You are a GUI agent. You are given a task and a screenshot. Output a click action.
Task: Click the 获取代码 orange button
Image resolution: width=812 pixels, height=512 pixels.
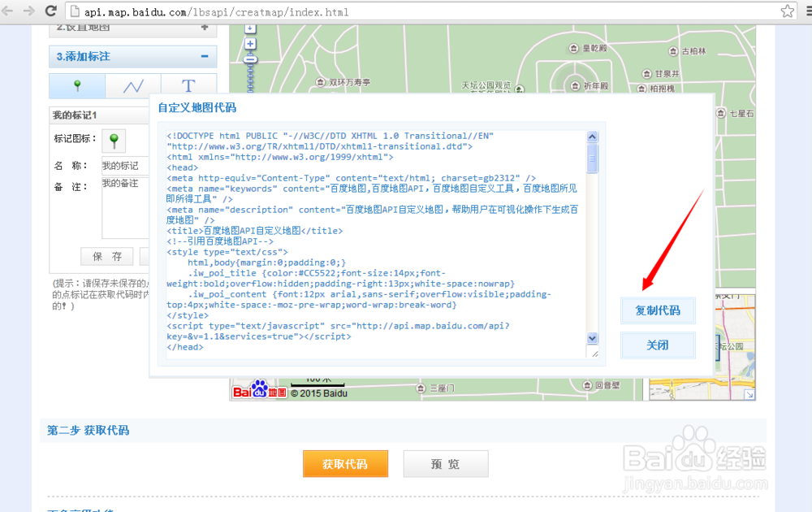point(345,464)
